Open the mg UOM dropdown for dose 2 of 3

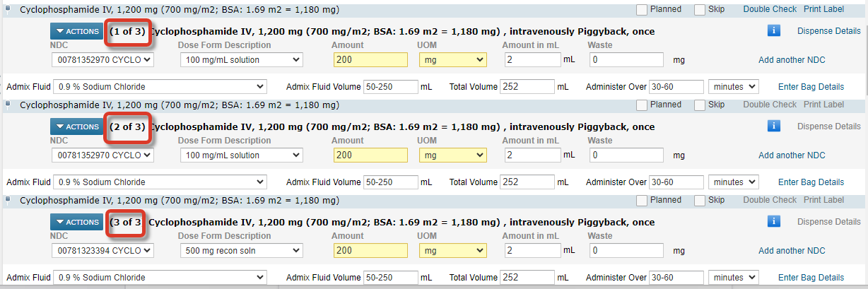[x=452, y=155]
